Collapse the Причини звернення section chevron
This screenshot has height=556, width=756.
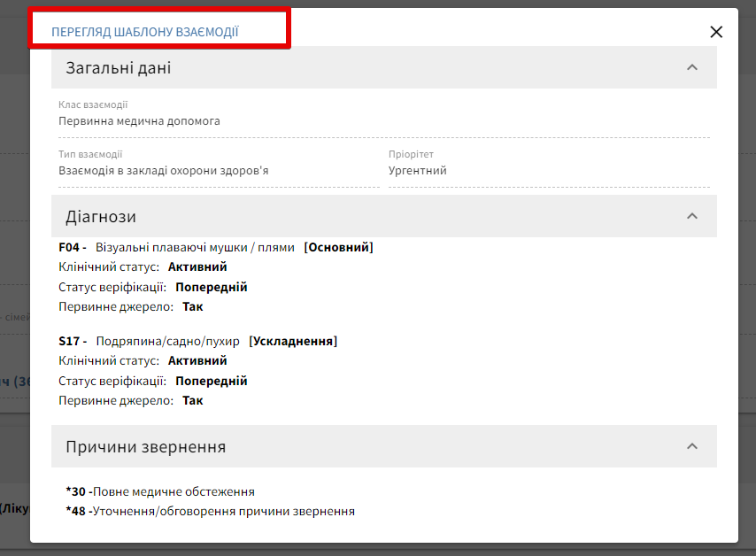(692, 446)
